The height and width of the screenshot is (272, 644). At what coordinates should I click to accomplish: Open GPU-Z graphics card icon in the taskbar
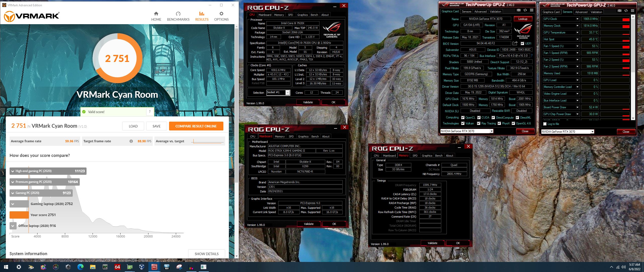[x=130, y=267]
